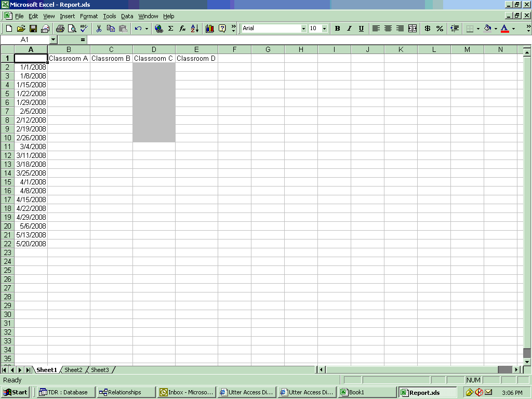Align cell text left
The height and width of the screenshot is (399, 532).
pos(376,29)
